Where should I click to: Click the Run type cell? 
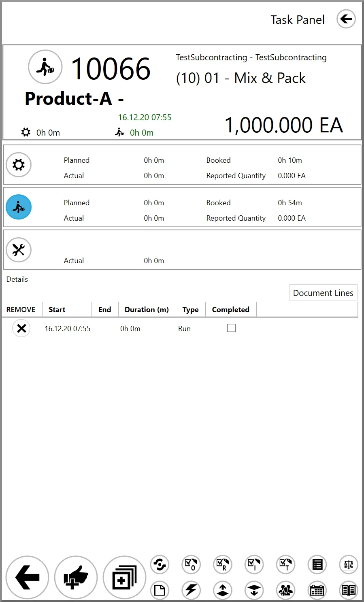[x=184, y=329]
